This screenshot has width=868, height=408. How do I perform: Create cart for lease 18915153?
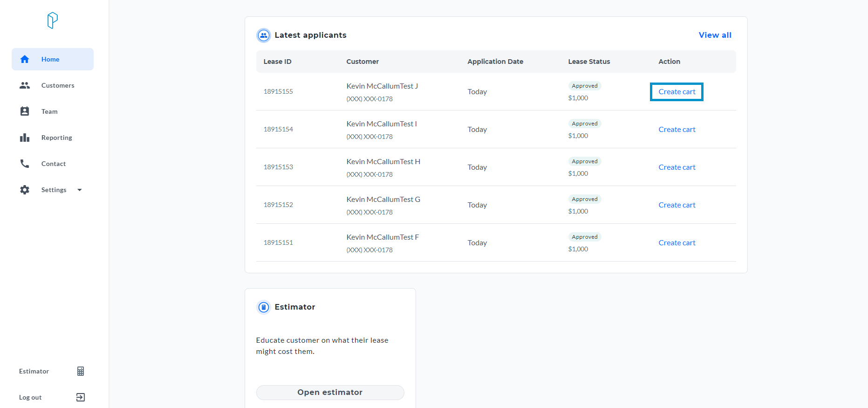click(x=677, y=167)
